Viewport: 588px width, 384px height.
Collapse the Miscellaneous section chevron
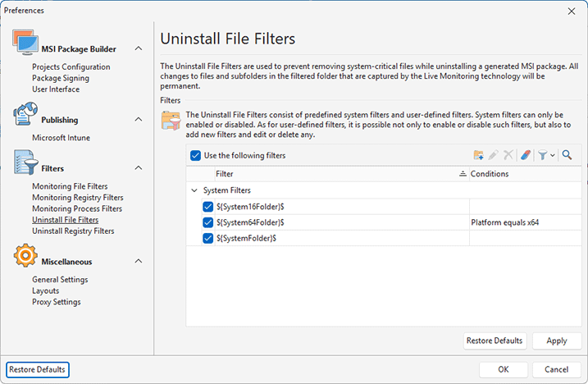pos(139,261)
